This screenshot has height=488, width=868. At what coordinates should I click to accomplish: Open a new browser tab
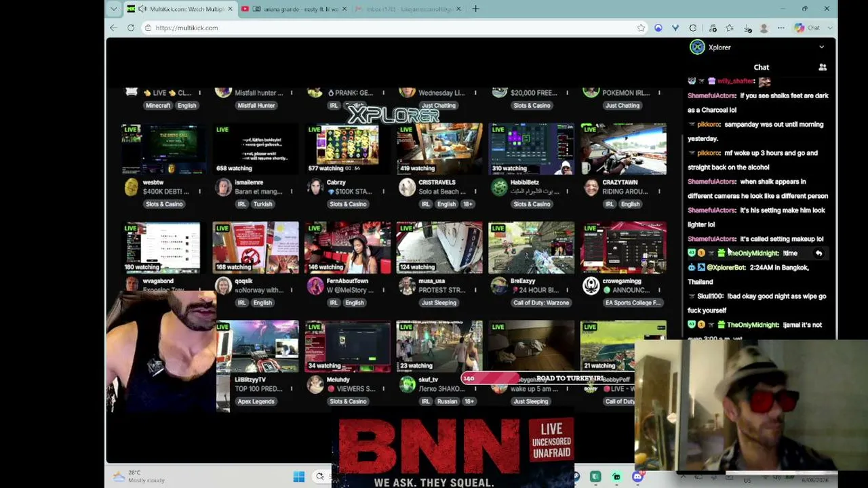pos(475,9)
